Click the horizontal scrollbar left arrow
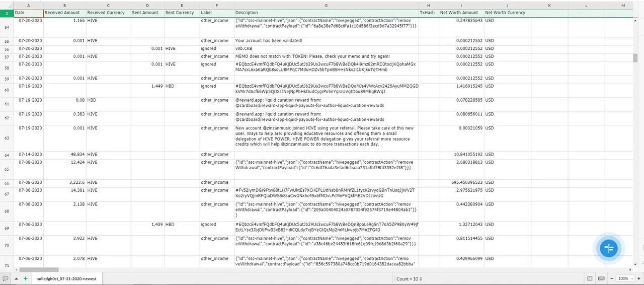644x285 pixels. 16,270
